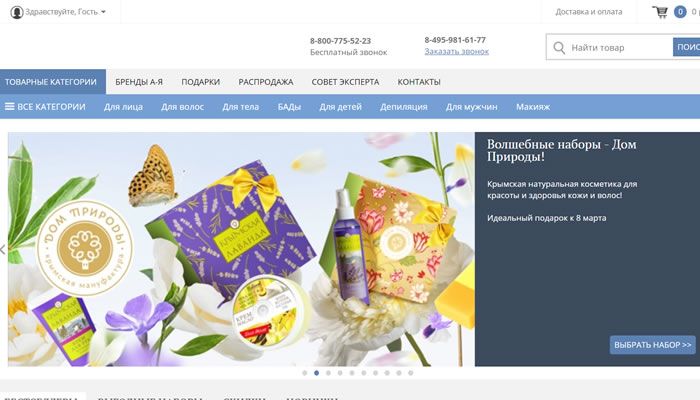
Task: Jump to the last carousel slide dot
Action: click(x=410, y=373)
